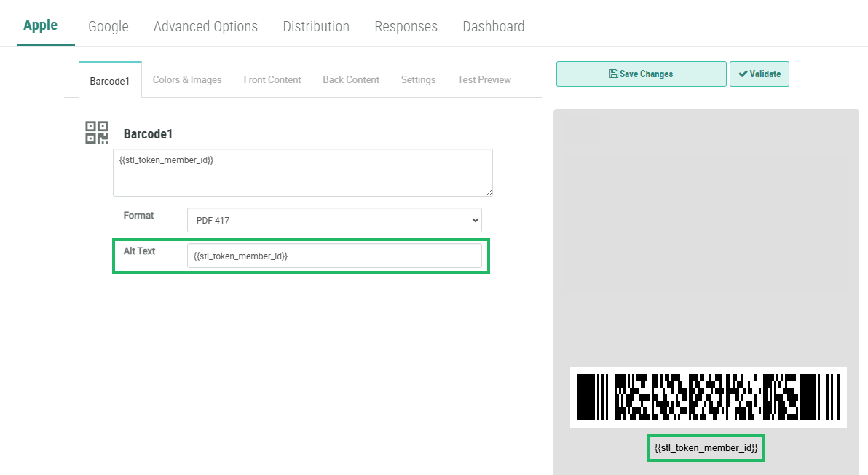Switch to the Google tab

pos(108,26)
